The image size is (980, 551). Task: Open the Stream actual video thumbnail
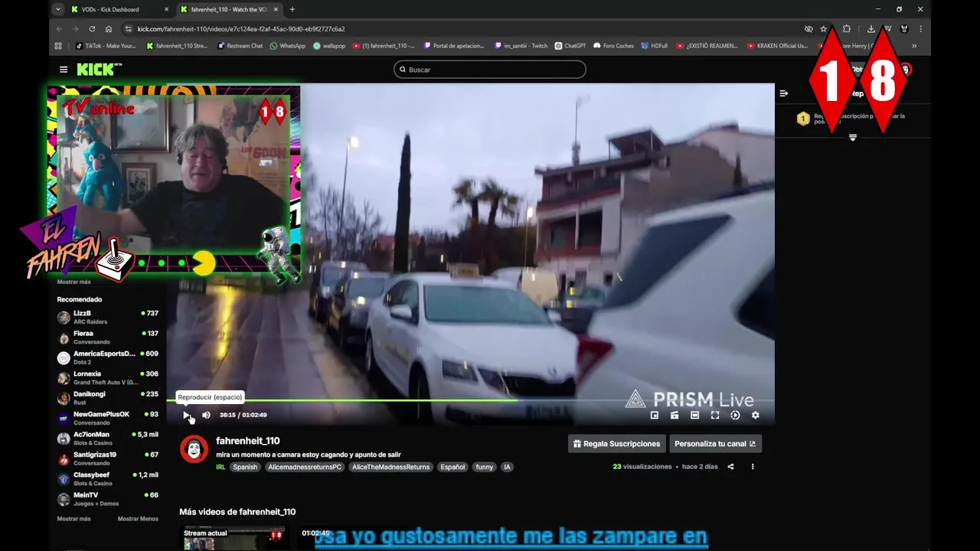click(x=234, y=538)
